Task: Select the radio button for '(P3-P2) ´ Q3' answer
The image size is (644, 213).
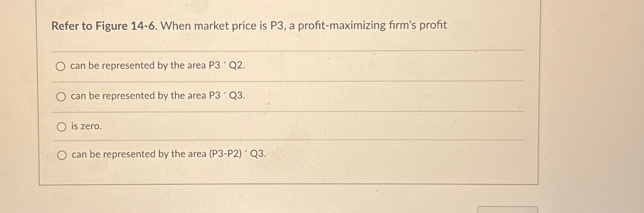Action: tap(62, 155)
